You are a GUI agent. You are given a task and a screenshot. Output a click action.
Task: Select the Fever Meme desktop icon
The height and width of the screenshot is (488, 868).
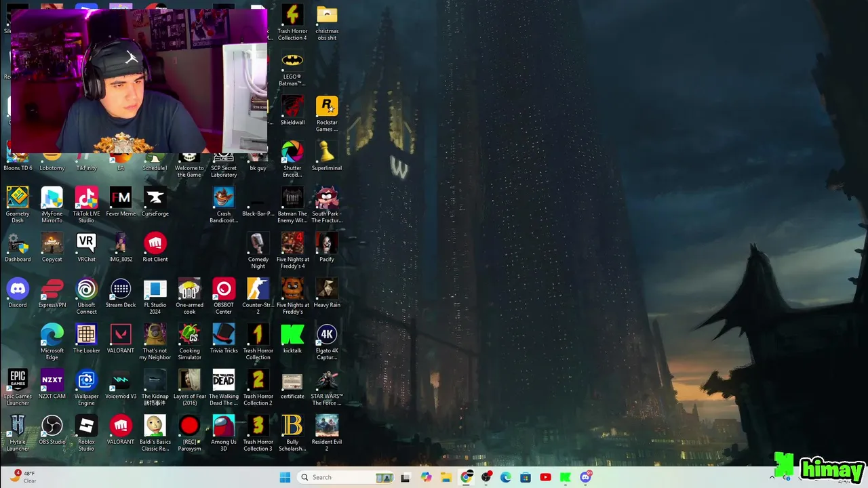[x=121, y=202]
